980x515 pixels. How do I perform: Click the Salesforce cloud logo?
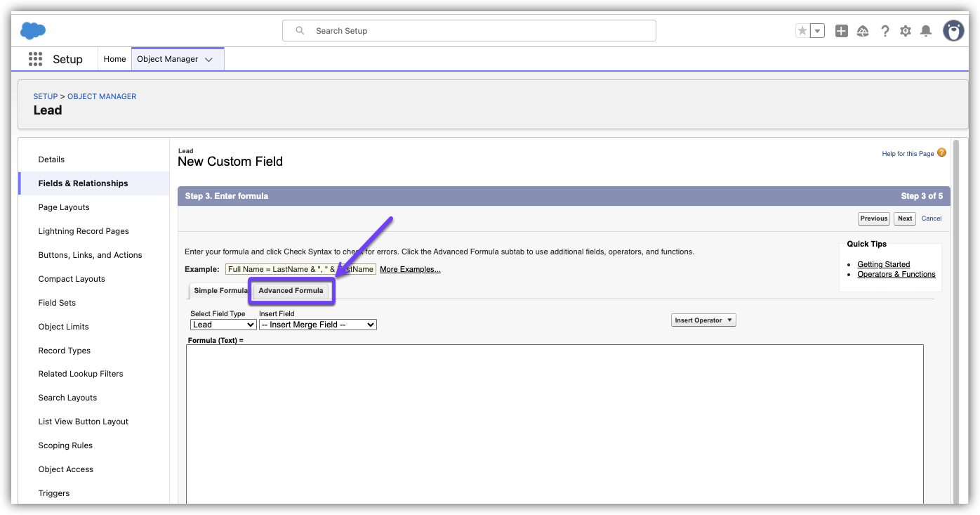tap(33, 31)
